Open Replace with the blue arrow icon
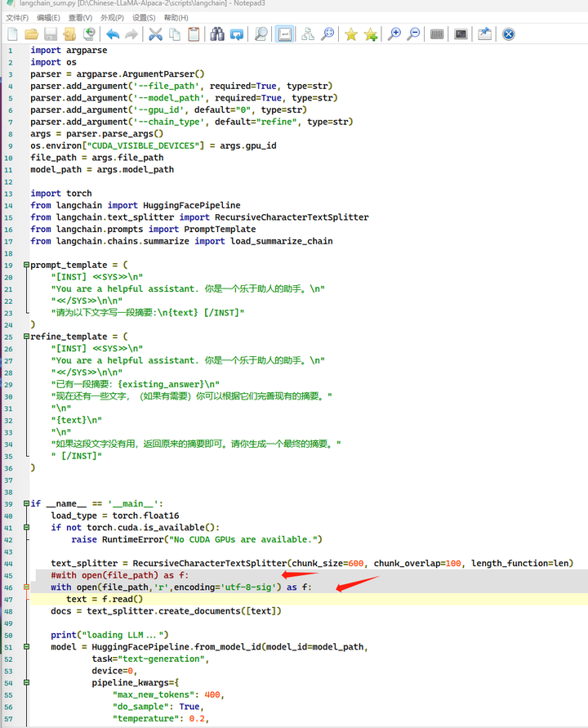The height and width of the screenshot is (728, 588). point(237,33)
